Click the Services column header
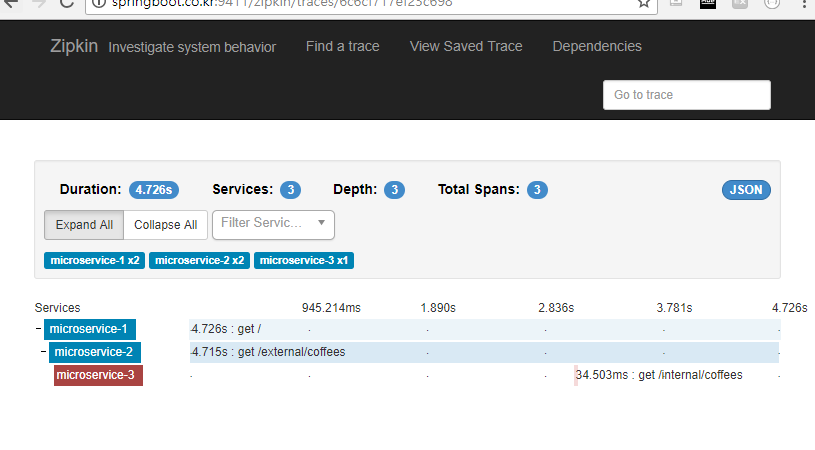Image resolution: width=815 pixels, height=450 pixels. [57, 308]
